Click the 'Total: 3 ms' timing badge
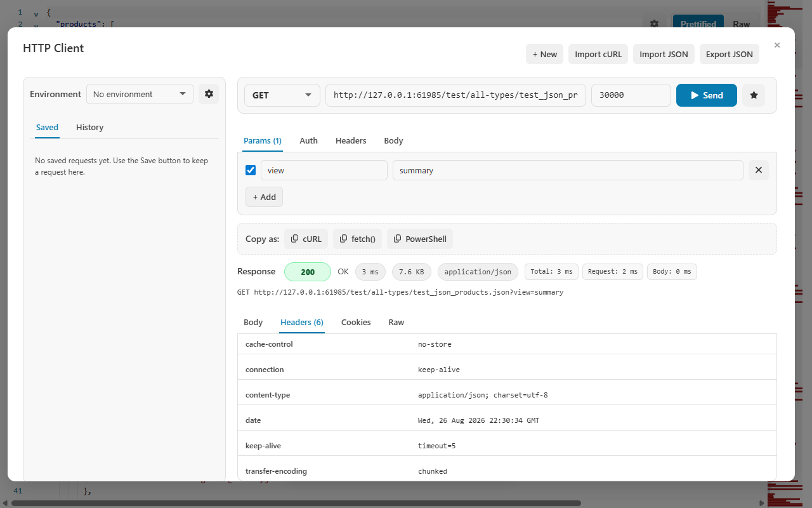812x508 pixels. tap(551, 272)
